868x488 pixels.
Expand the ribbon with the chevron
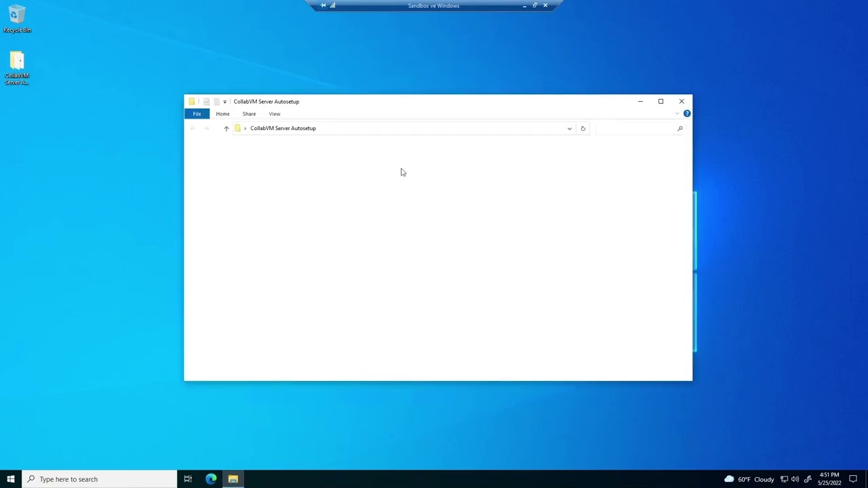coord(677,114)
